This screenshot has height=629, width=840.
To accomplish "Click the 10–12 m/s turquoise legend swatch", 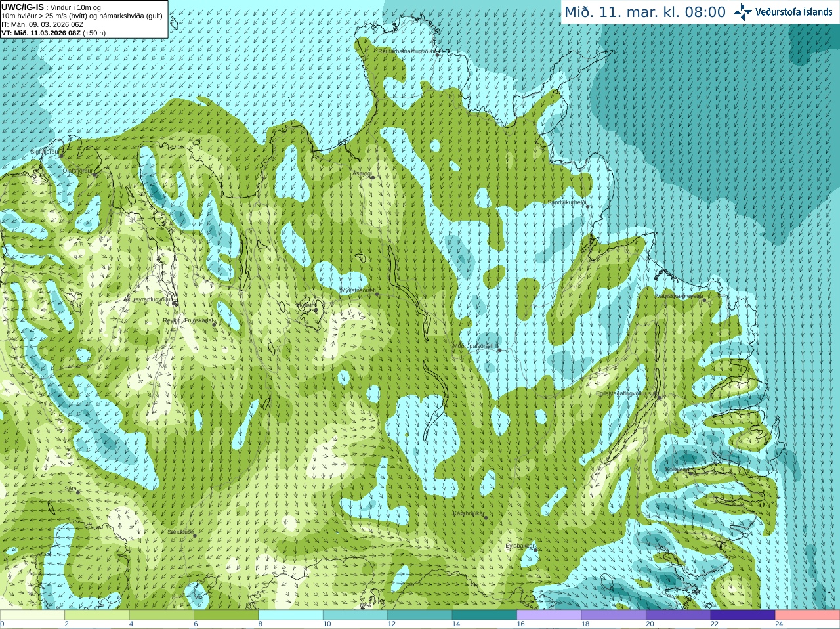I will point(355,615).
